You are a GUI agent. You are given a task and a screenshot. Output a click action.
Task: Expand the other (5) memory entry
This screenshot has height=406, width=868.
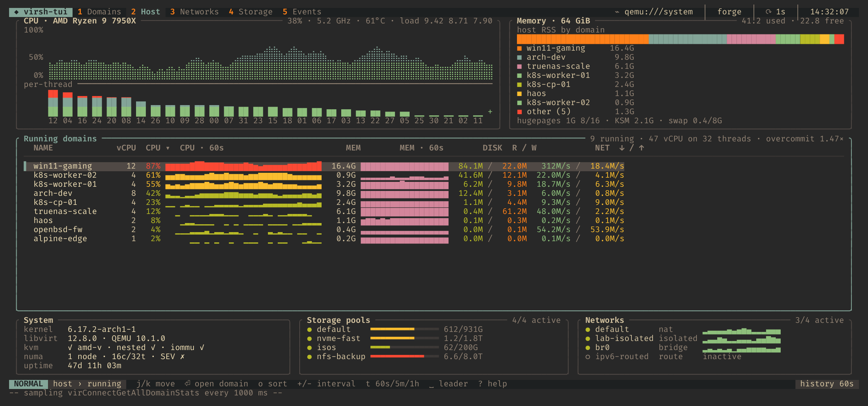(x=548, y=112)
